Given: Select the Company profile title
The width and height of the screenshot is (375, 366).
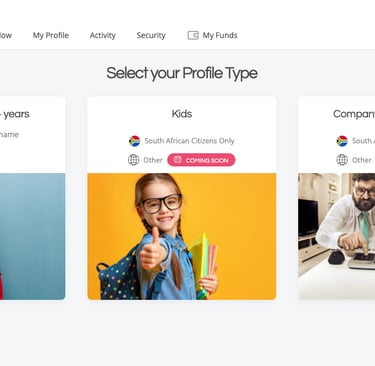Looking at the screenshot, I should (354, 114).
